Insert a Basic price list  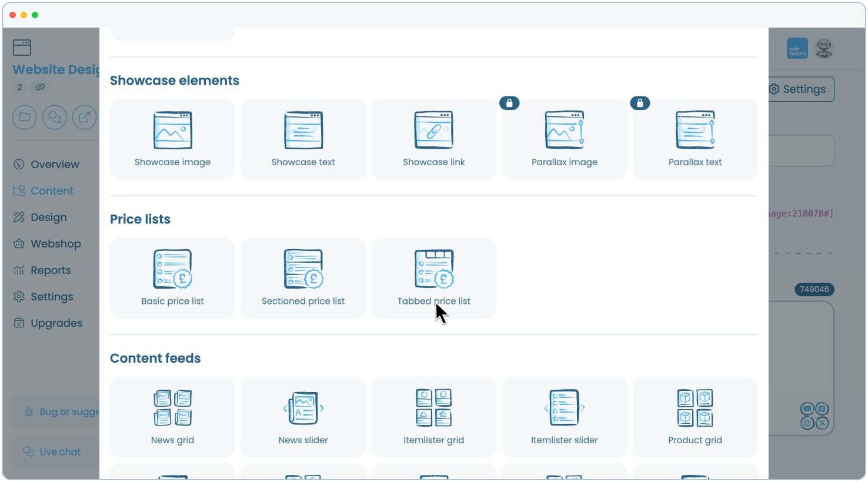tap(172, 278)
